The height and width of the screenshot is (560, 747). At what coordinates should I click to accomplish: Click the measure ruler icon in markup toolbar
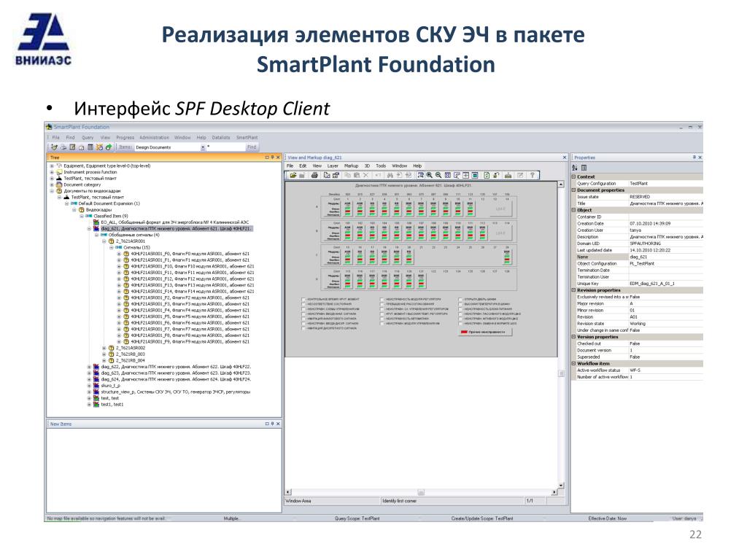pyautogui.click(x=508, y=175)
